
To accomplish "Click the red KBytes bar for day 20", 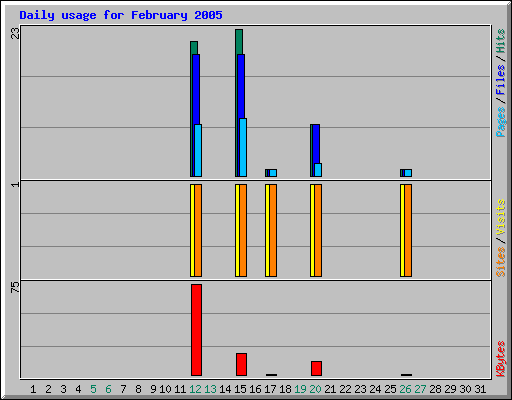I will pyautogui.click(x=316, y=368).
